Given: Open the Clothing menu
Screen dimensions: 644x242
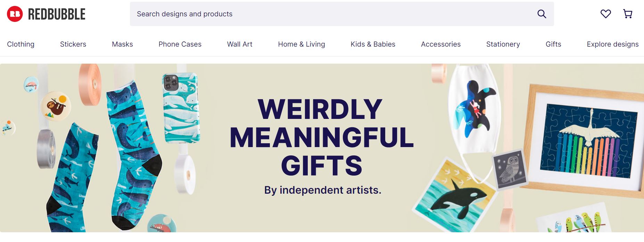Looking at the screenshot, I should click(20, 44).
